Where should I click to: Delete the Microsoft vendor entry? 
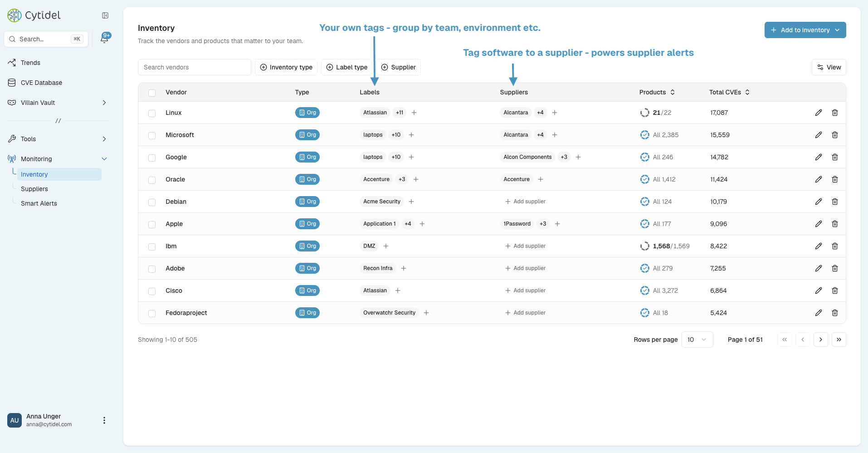[835, 135]
